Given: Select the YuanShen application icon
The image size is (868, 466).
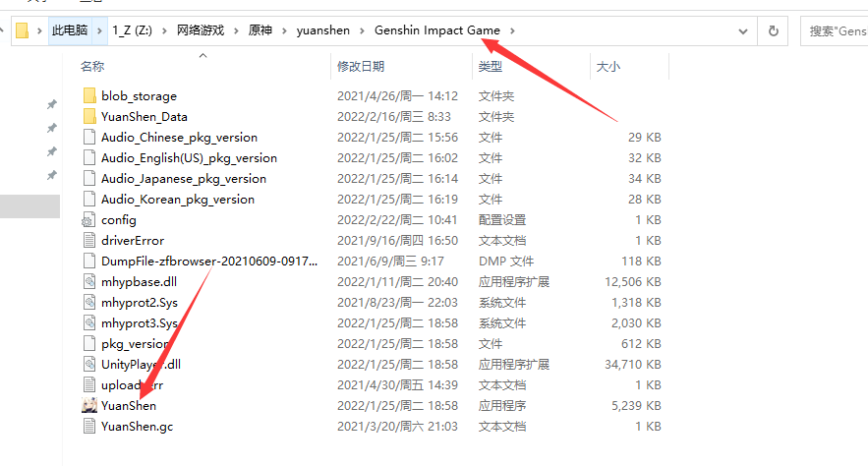Looking at the screenshot, I should 89,405.
